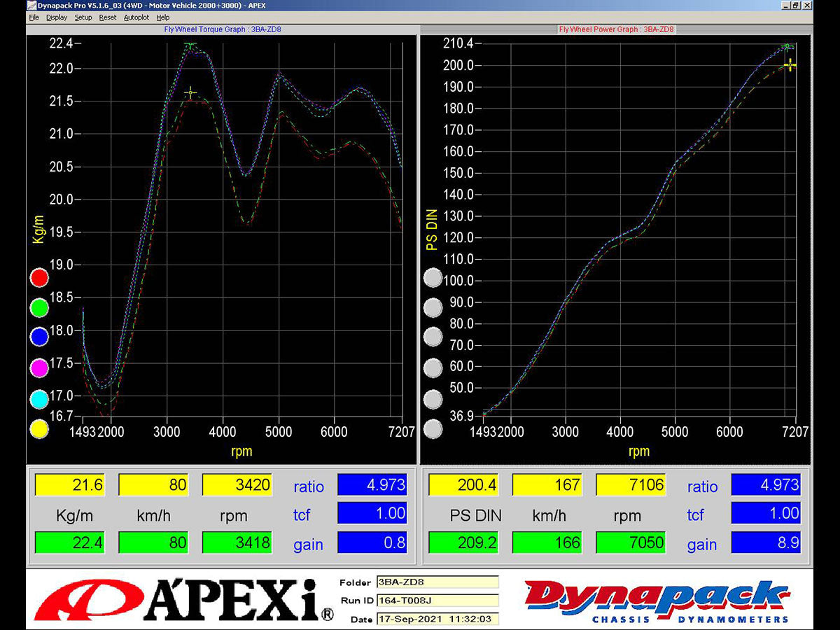Open the Help menu
840x630 pixels.
[163, 17]
